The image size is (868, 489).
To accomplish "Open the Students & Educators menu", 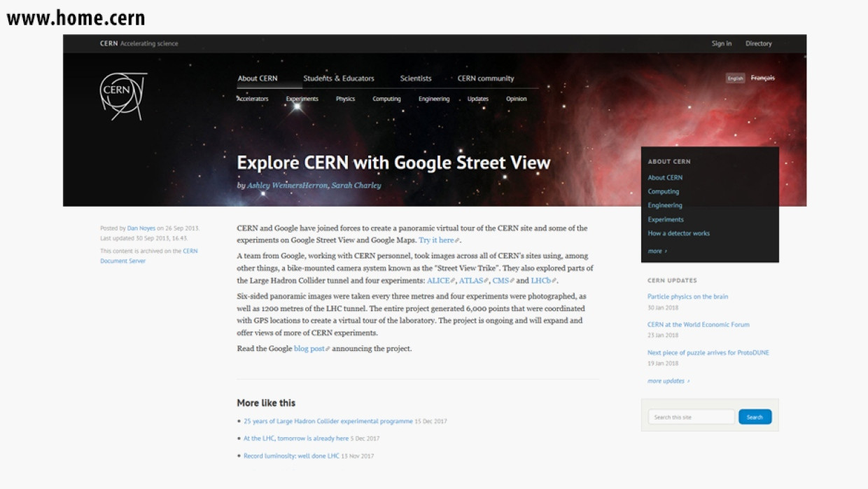I will point(339,78).
